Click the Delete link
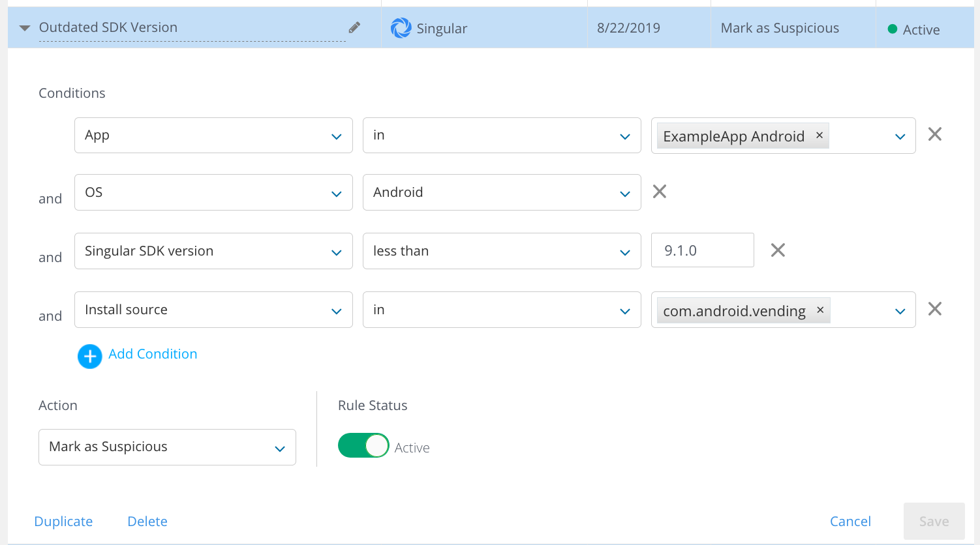 (x=147, y=522)
